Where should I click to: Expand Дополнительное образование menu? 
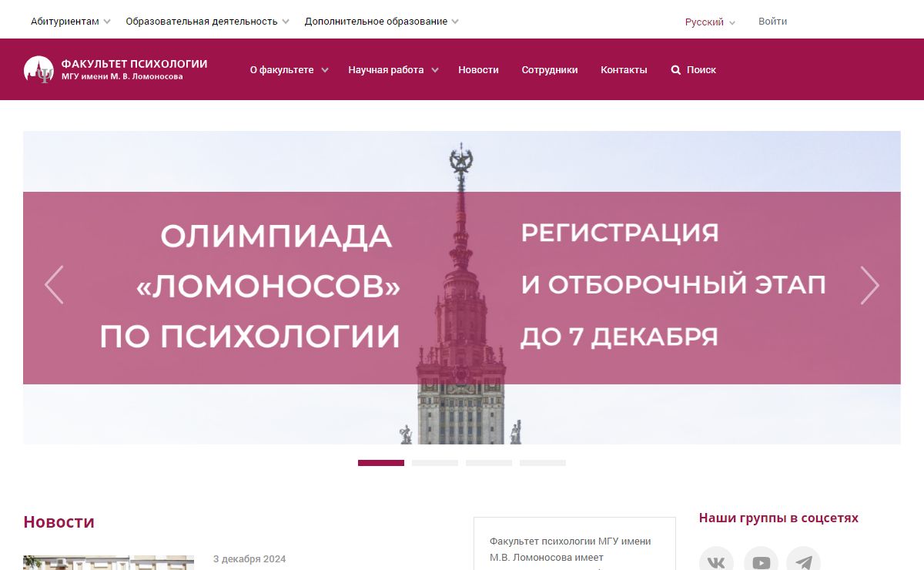[x=381, y=22]
